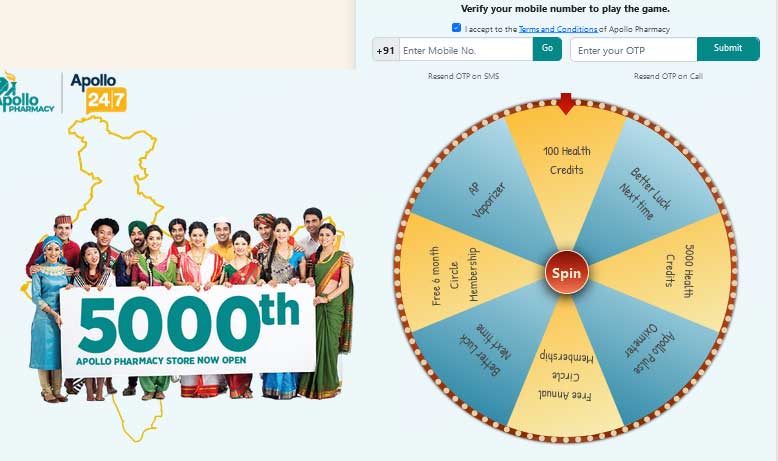Select the Free Annual Circle Membership segment

(566, 378)
